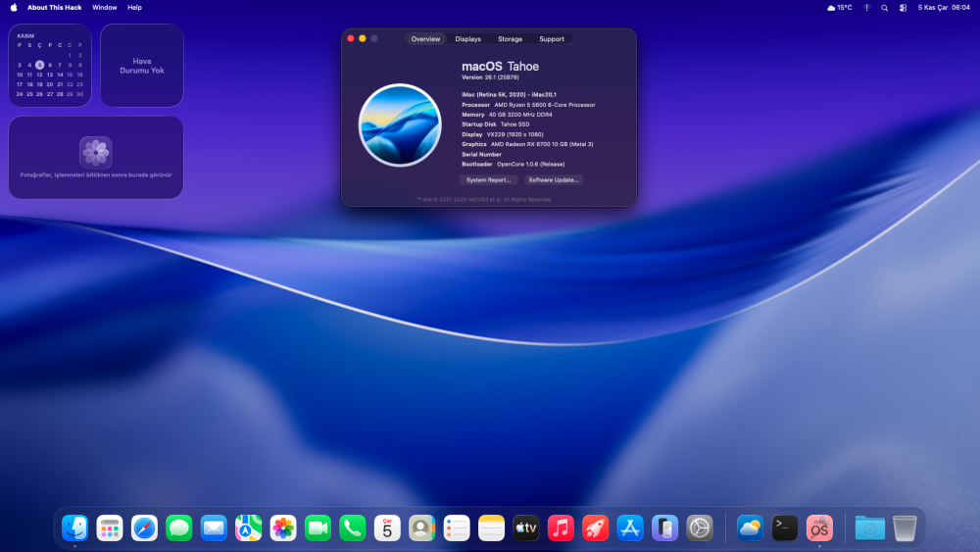Close the About This Hack window
The width and height of the screenshot is (980, 552).
tap(351, 39)
